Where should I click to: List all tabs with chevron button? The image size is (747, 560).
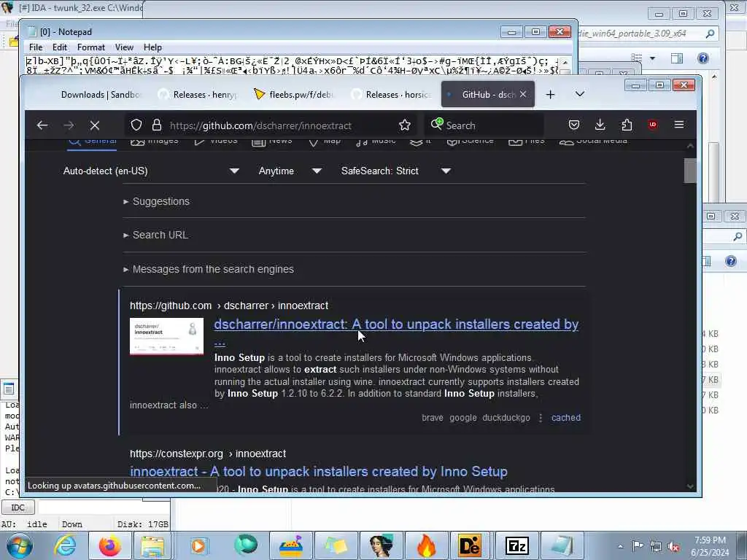(x=580, y=94)
